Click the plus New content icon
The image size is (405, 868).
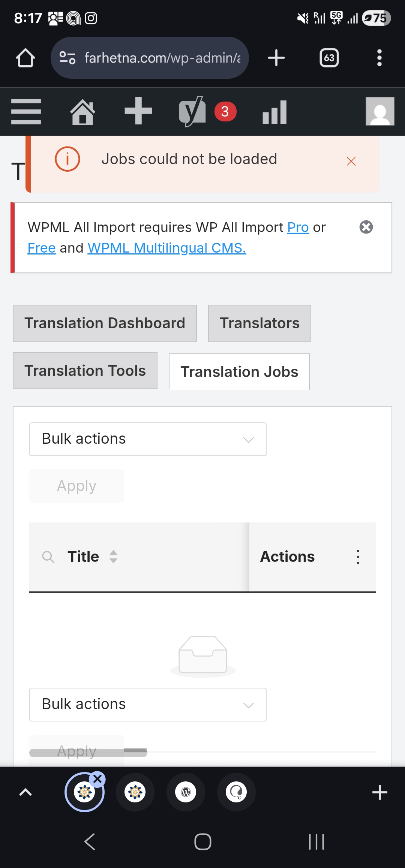pyautogui.click(x=138, y=111)
